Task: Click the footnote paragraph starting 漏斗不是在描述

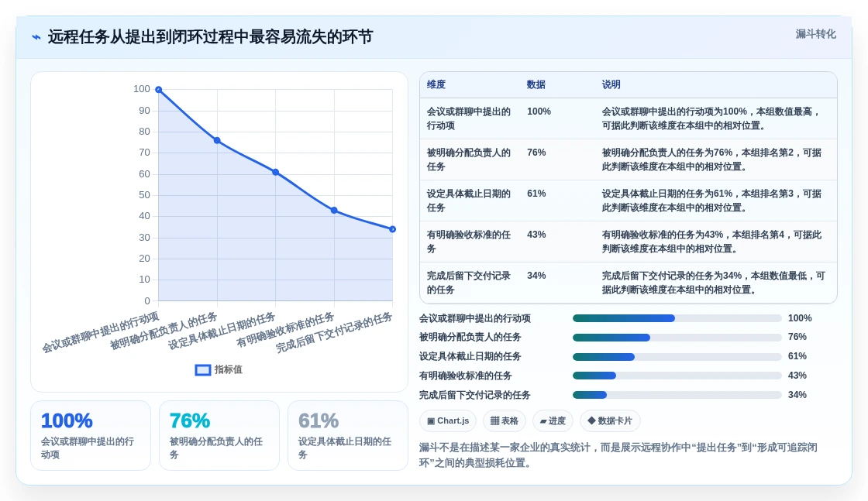Action: pyautogui.click(x=618, y=455)
